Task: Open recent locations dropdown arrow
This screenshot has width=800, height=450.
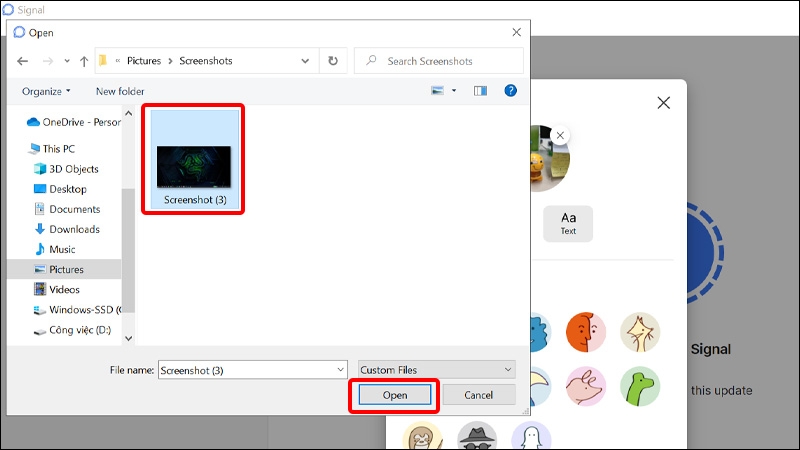Action: tap(67, 61)
